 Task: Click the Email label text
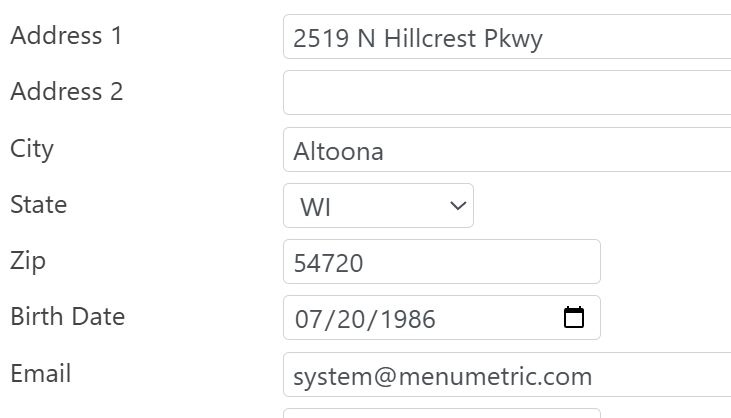(40, 374)
